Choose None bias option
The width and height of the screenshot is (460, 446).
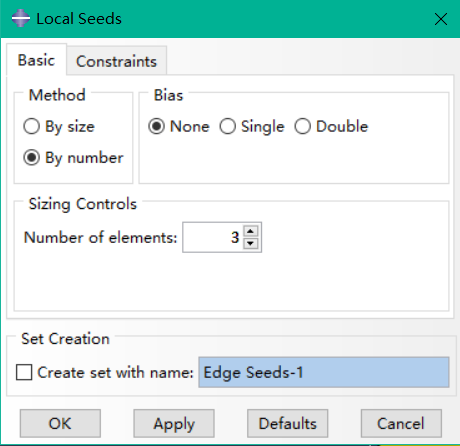179,127
